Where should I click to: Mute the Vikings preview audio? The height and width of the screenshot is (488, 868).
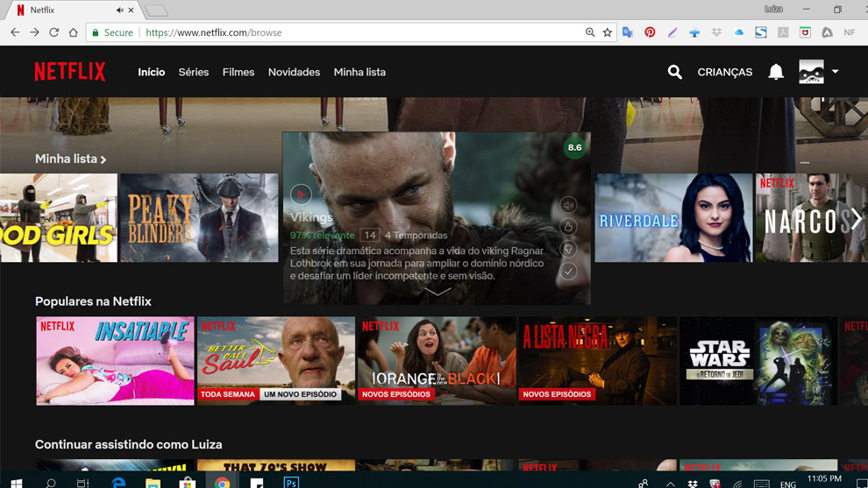(568, 205)
